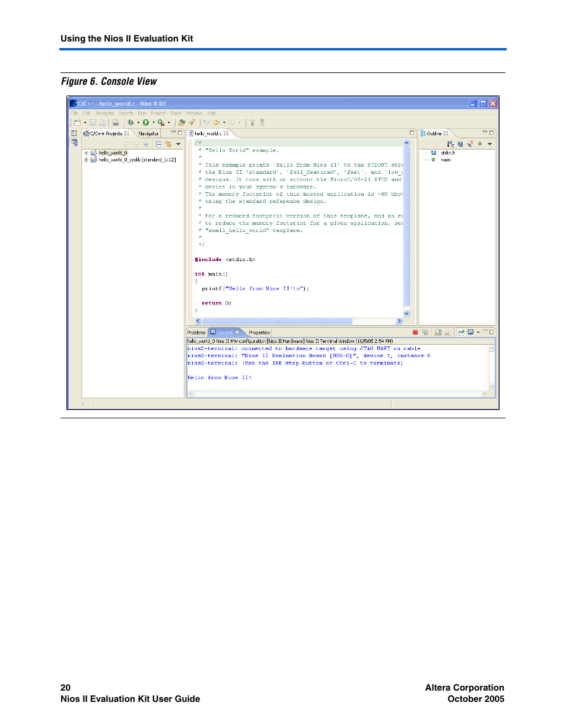Viewport: 566px width, 728px height.
Task: Open the Project menu
Action: (x=158, y=113)
